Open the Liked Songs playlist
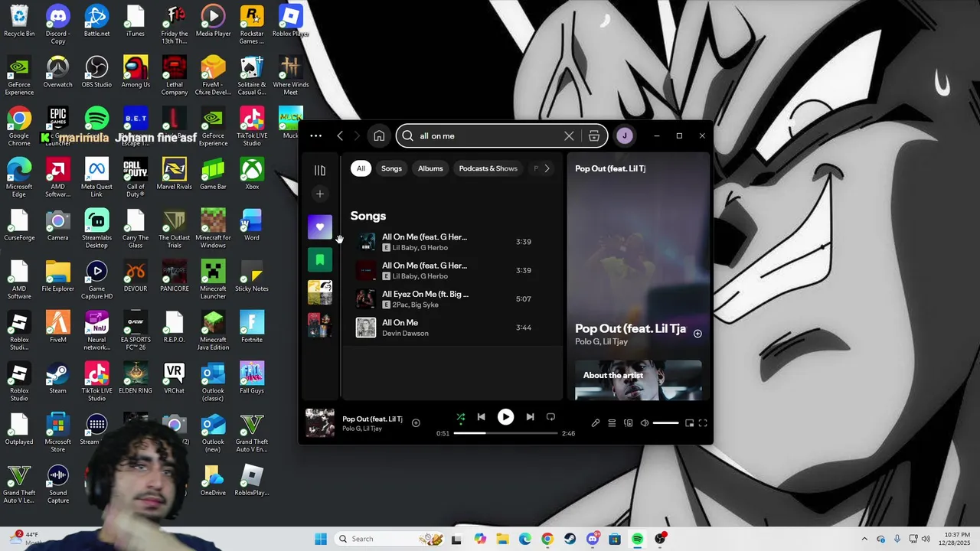The width and height of the screenshot is (980, 551). (320, 227)
